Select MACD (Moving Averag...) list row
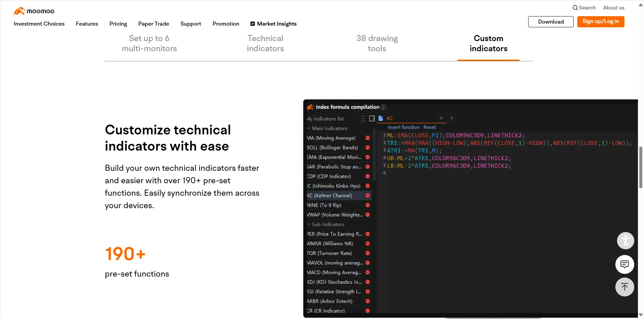The image size is (644, 319). pyautogui.click(x=339, y=273)
